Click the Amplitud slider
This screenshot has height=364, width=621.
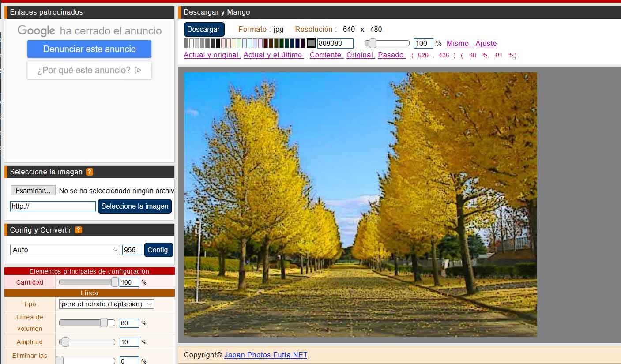click(87, 342)
